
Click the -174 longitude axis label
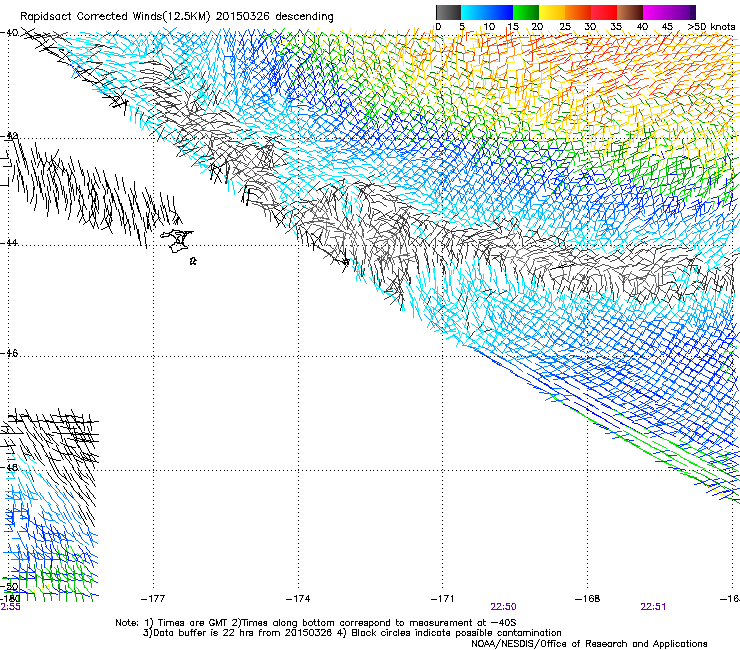point(298,599)
